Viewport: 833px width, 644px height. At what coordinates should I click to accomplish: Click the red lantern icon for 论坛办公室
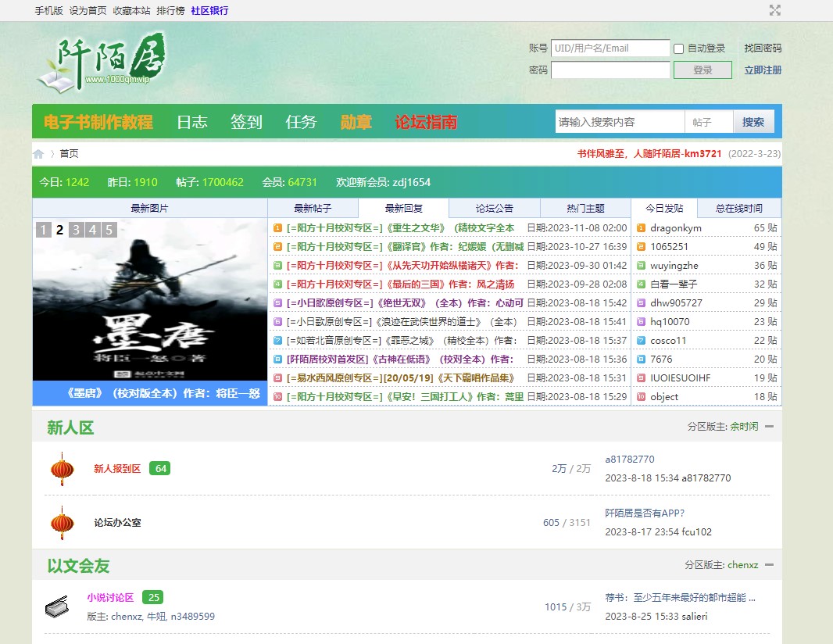62,523
